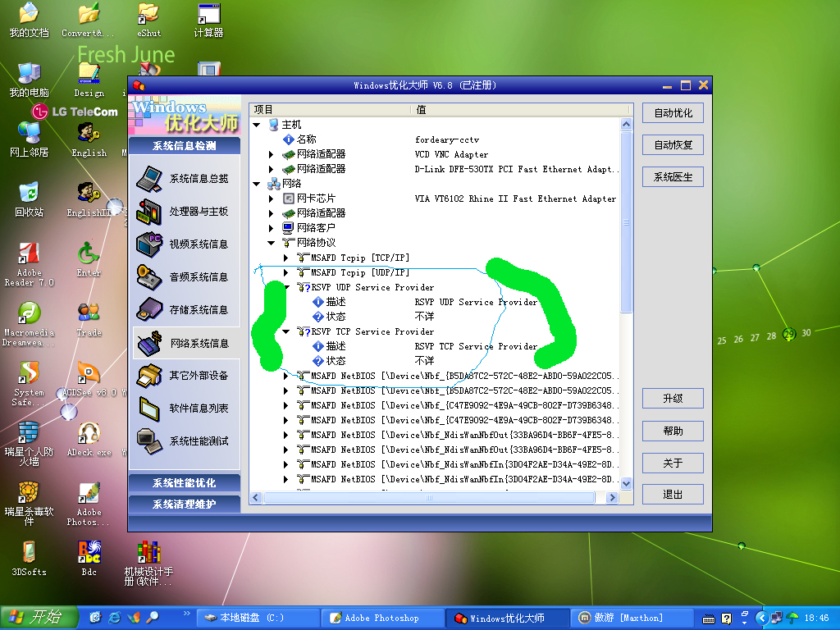Switch to 本地磁盘 (C:) taskbar window
Screen dimensions: 840x630
click(258, 618)
